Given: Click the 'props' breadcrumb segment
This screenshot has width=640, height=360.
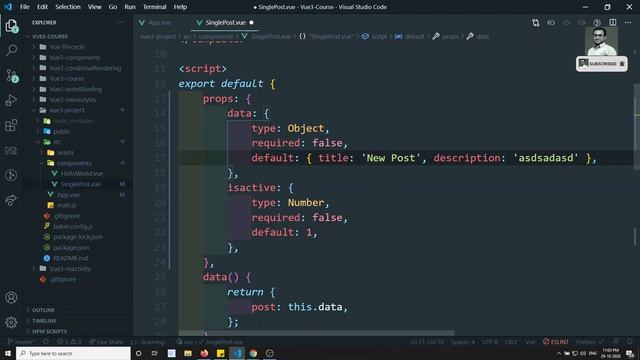Looking at the screenshot, I should (450, 36).
